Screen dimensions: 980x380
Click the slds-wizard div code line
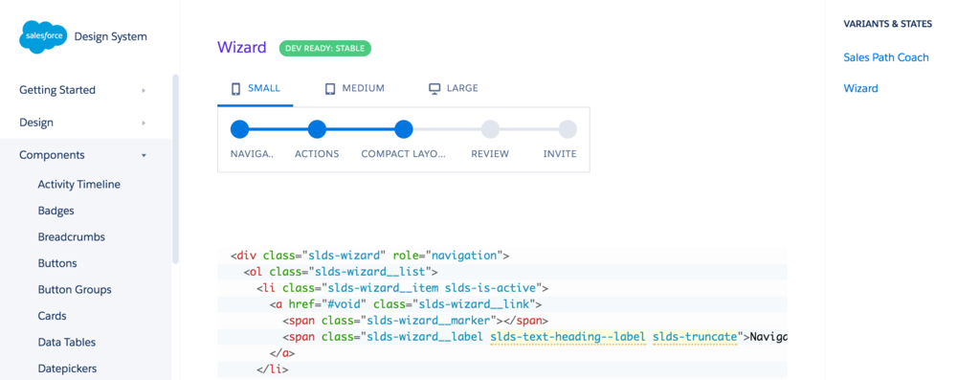click(370, 256)
